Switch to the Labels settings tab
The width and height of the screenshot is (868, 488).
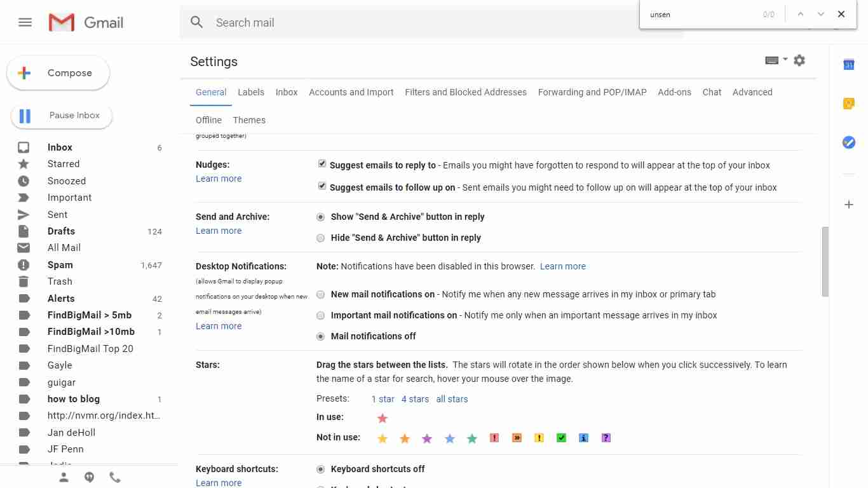coord(251,92)
